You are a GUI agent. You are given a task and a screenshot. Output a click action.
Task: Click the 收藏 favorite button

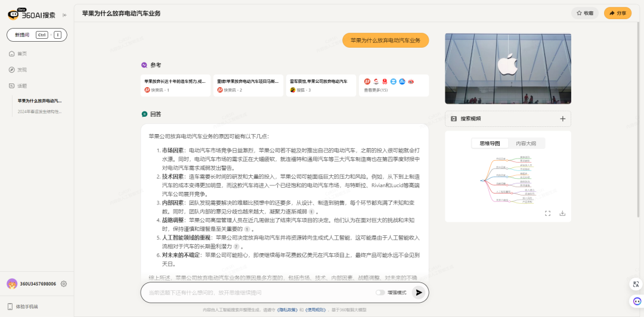[x=584, y=13]
